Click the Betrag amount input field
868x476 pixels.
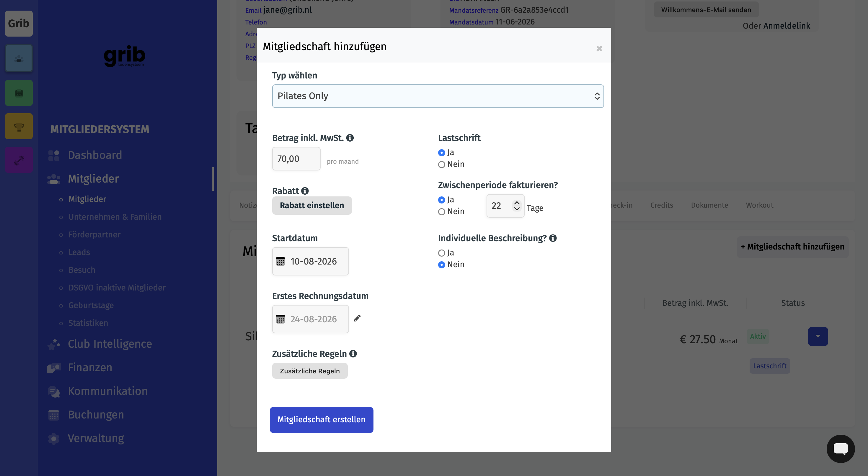[296, 159]
